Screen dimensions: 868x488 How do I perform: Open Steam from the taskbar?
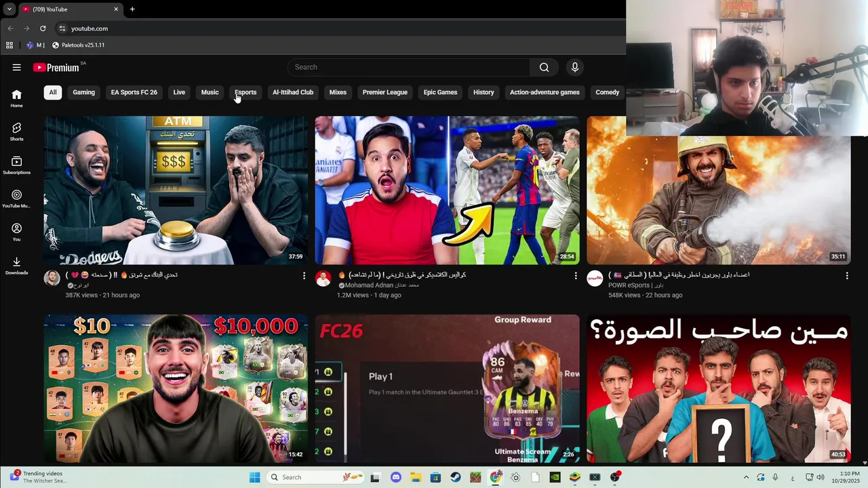(456, 477)
